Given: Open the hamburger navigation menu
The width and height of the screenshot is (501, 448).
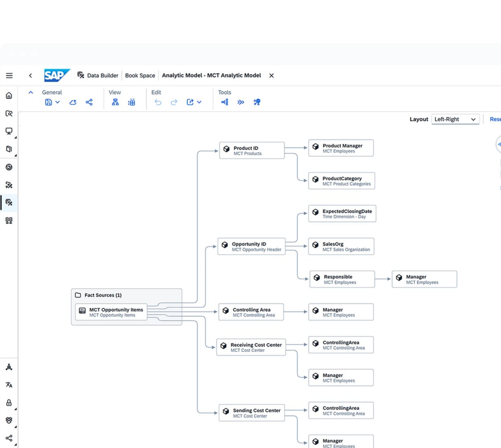Looking at the screenshot, I should 9,75.
